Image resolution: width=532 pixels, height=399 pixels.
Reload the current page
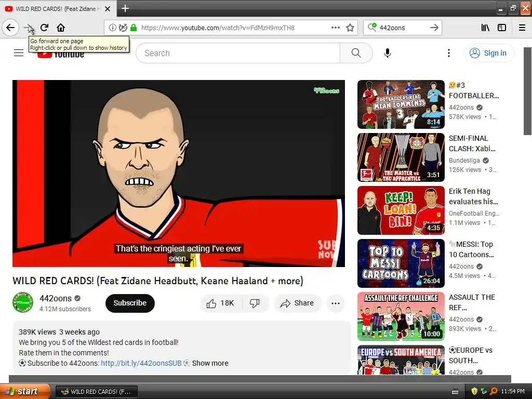[45, 28]
